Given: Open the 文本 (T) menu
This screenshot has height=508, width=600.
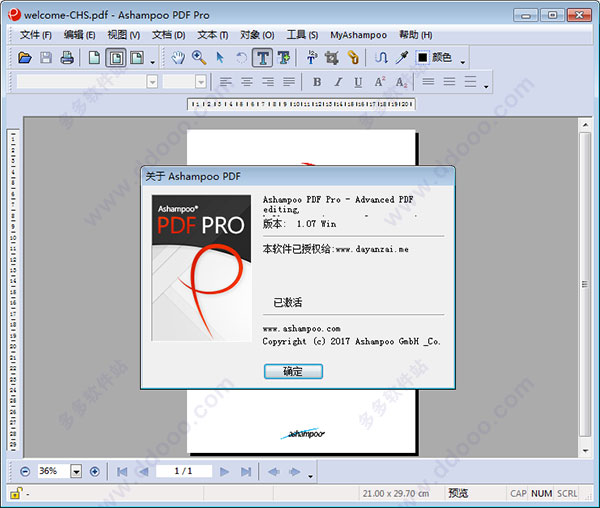Looking at the screenshot, I should click(213, 35).
